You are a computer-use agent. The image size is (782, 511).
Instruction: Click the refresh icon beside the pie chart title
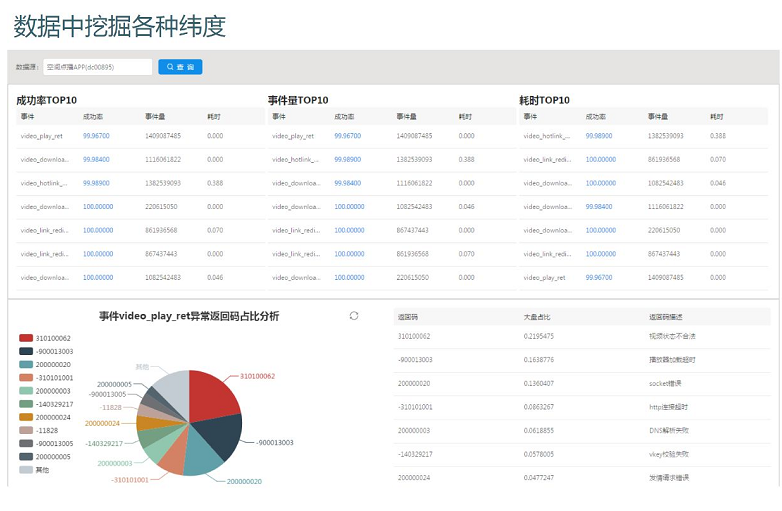tap(354, 316)
